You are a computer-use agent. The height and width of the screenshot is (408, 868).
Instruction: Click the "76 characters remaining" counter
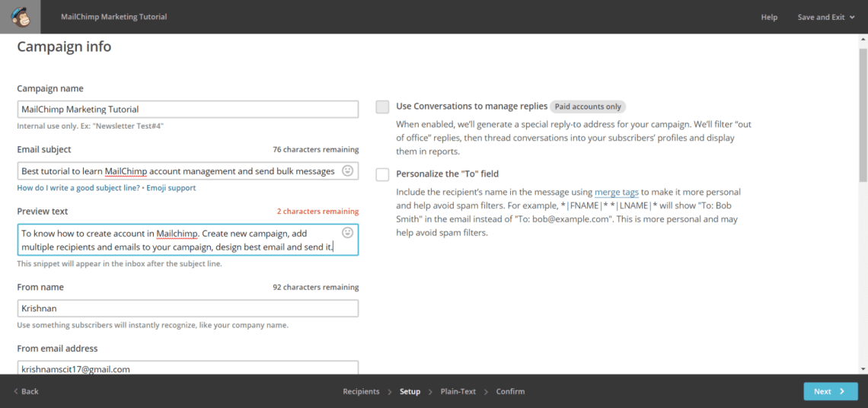click(315, 149)
